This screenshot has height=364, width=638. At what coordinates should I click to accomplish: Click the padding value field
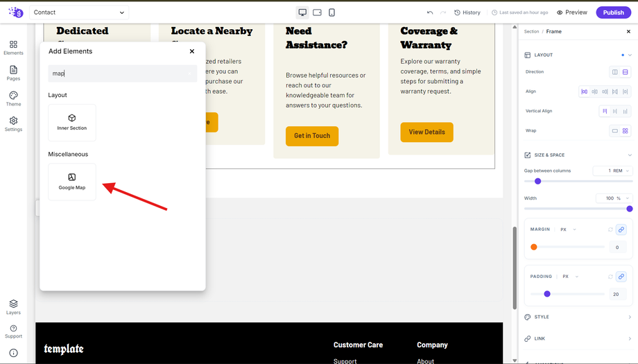(x=617, y=295)
